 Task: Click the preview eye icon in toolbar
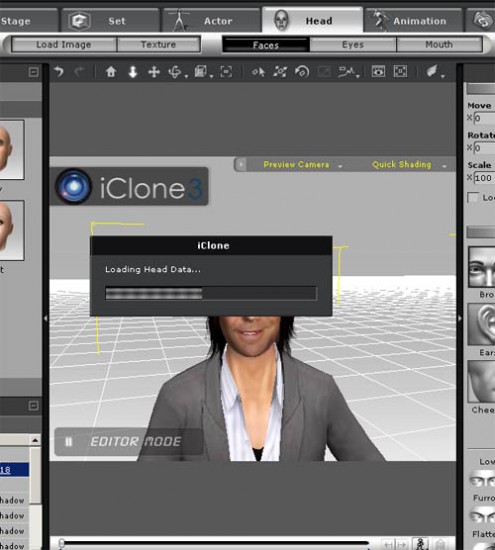pos(378,72)
